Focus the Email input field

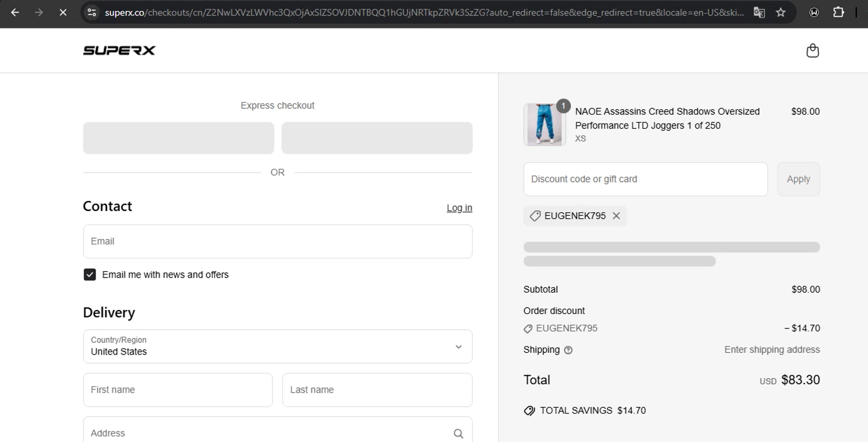tap(278, 242)
